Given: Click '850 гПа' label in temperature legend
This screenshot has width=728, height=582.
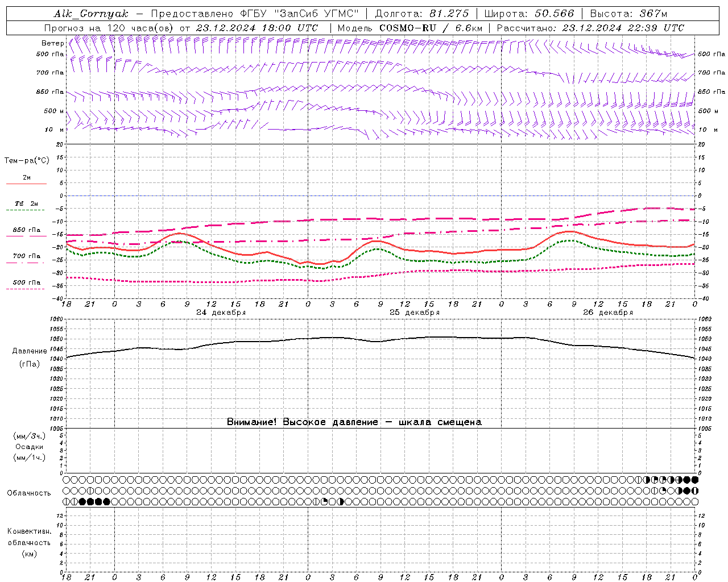Looking at the screenshot, I should click(x=27, y=230).
